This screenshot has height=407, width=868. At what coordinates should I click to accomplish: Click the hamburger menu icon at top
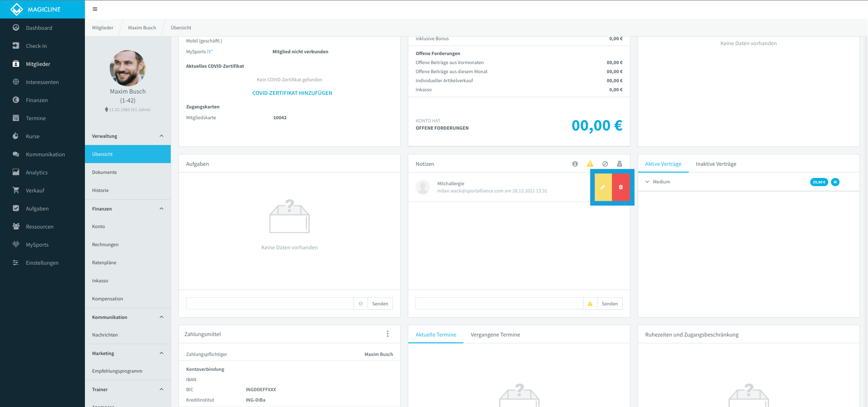(x=95, y=9)
